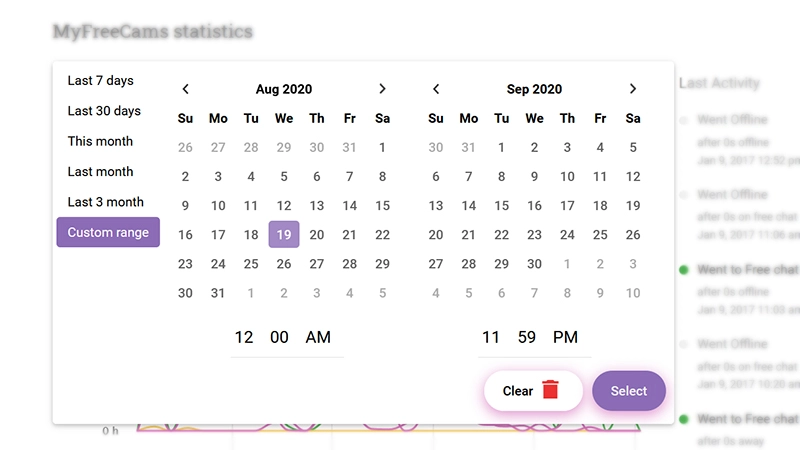This screenshot has height=450, width=800.
Task: Select greyed July 29 in August grid
Action: coord(284,147)
